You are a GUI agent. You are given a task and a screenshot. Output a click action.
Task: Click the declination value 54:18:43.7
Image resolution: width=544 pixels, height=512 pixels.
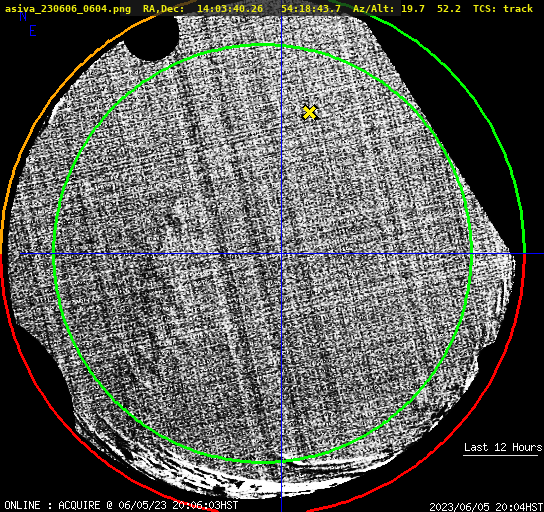pos(311,8)
